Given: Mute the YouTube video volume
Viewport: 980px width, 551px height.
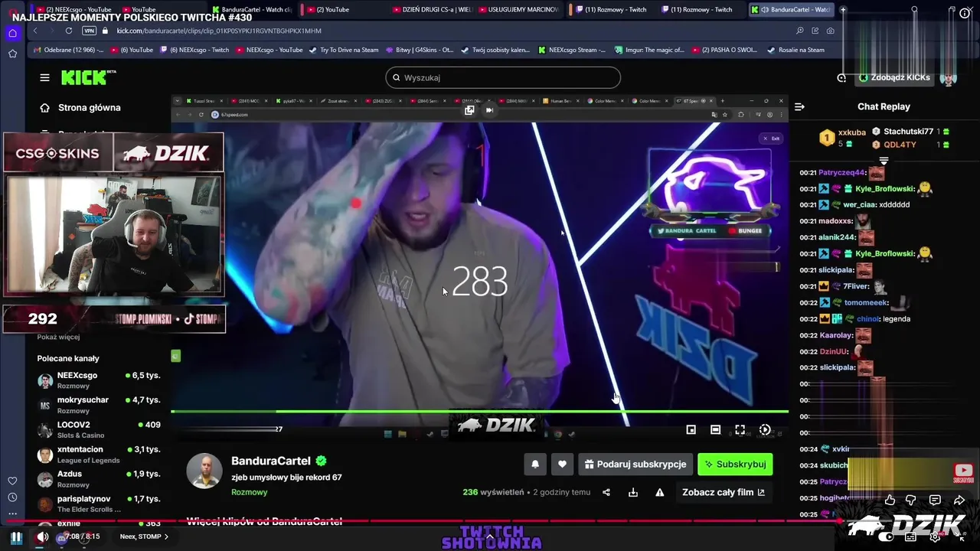Looking at the screenshot, I should pyautogui.click(x=42, y=537).
